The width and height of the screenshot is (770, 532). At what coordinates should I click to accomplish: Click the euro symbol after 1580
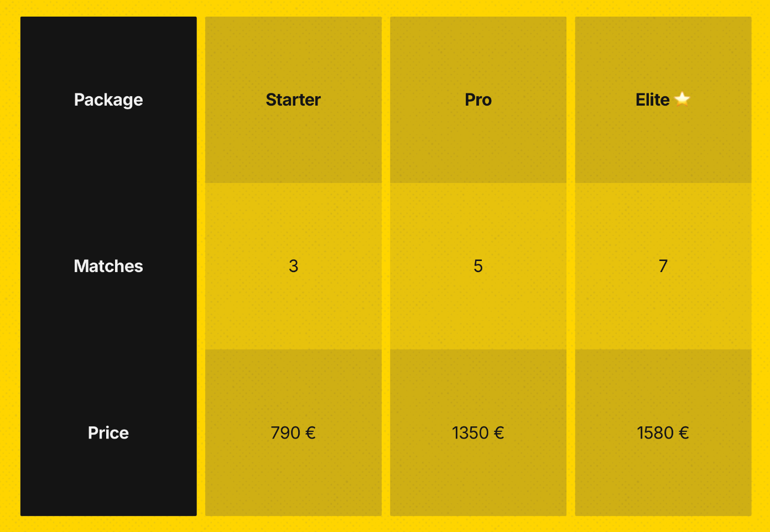coord(684,432)
